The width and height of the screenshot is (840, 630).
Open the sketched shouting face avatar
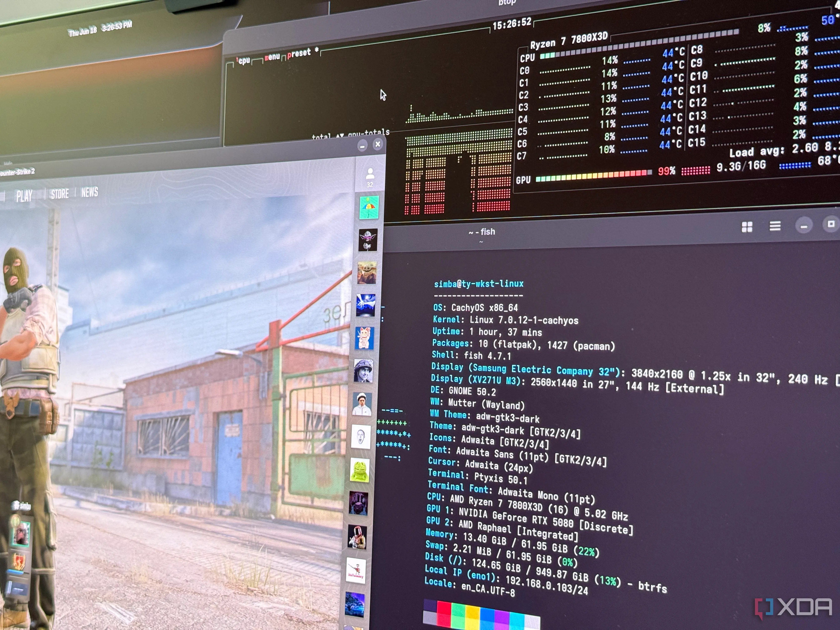click(x=361, y=437)
